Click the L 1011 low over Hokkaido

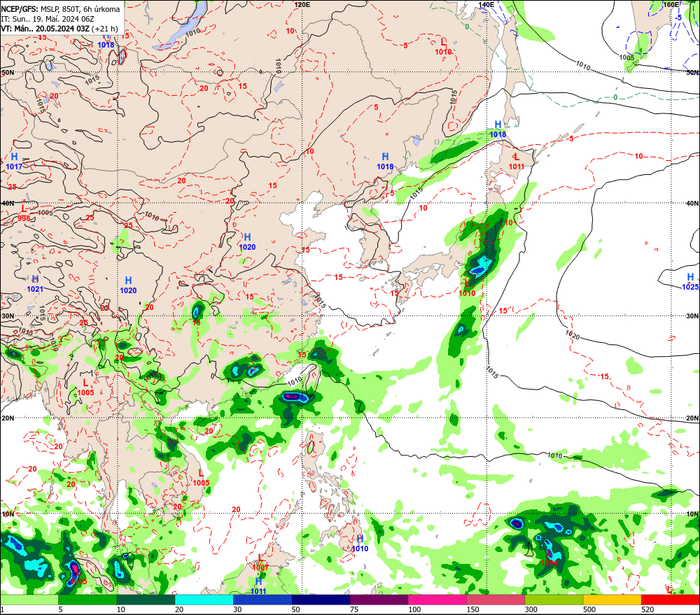click(x=517, y=162)
